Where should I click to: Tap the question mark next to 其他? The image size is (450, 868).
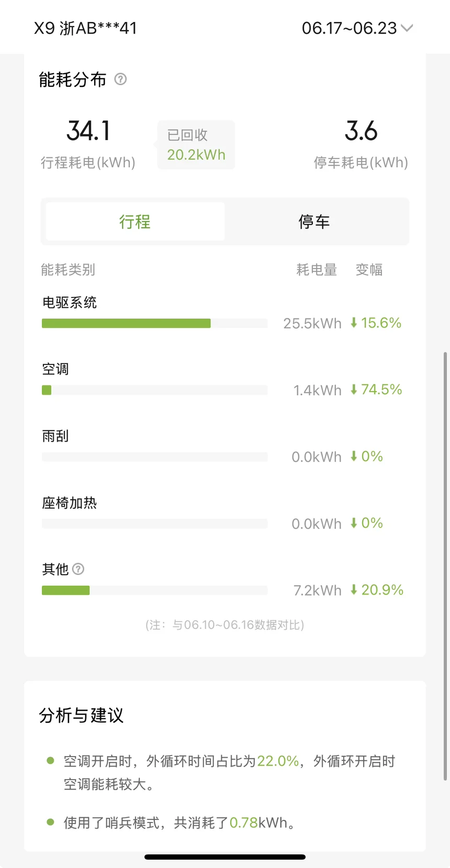pos(78,569)
